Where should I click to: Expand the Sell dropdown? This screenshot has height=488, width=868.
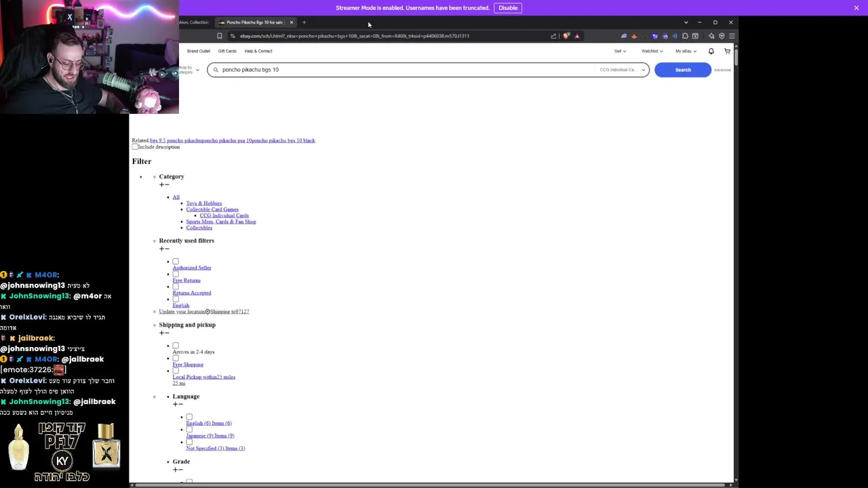pyautogui.click(x=620, y=51)
